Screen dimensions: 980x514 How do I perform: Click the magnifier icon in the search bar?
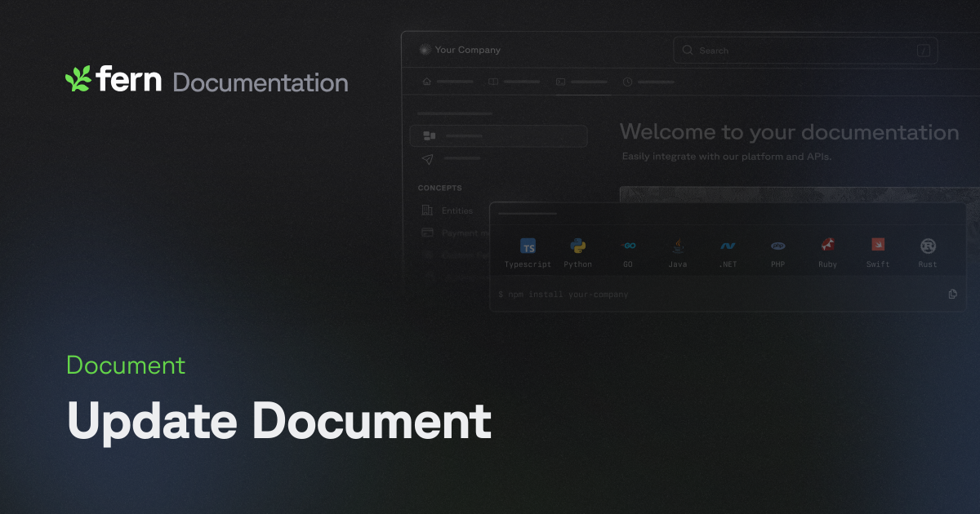point(688,50)
